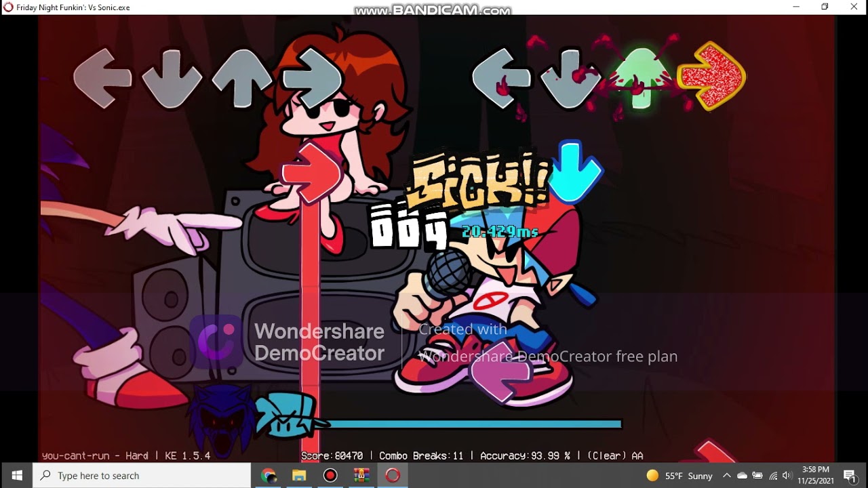The height and width of the screenshot is (488, 868).
Task: Minimize the Friday Night Funkin' window
Action: (x=795, y=7)
